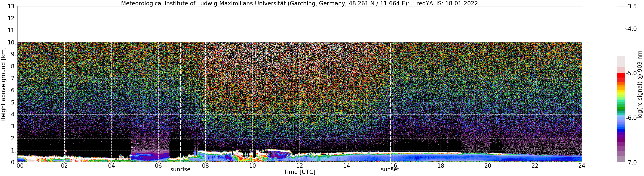Click the x-axis tick label 02
The image size is (644, 176).
[64, 166]
